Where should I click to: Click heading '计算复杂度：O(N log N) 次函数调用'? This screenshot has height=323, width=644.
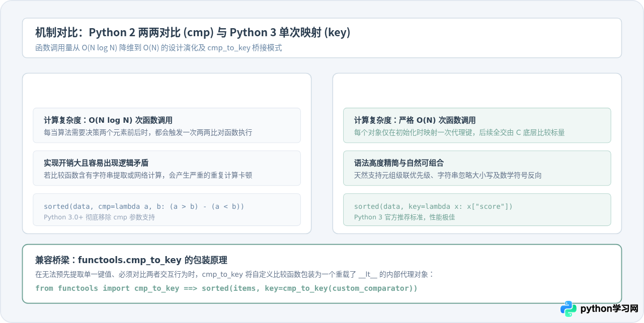click(108, 120)
